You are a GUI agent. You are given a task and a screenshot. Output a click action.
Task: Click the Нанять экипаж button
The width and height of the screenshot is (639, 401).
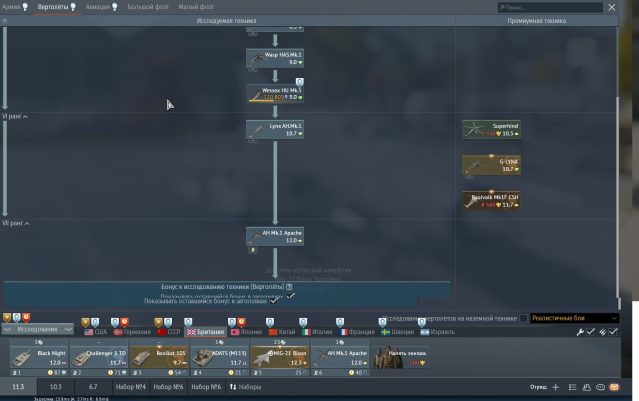pyautogui.click(x=404, y=357)
